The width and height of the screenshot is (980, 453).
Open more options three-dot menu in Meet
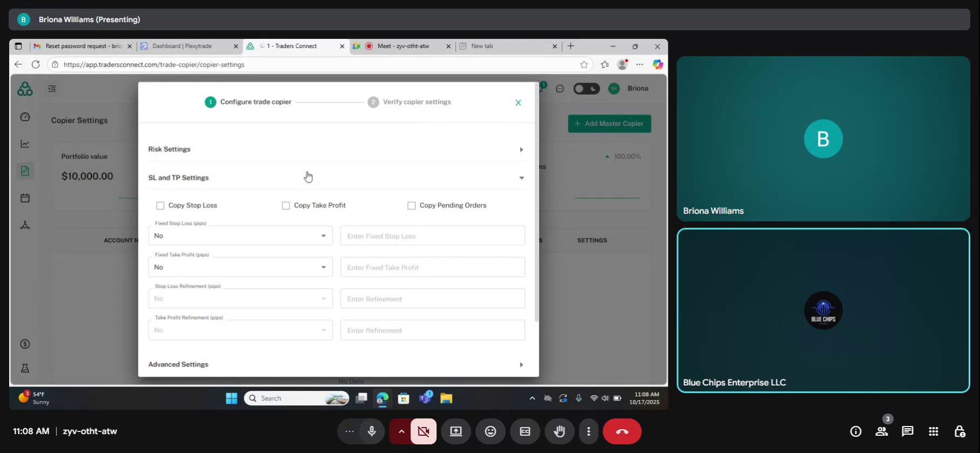(588, 431)
